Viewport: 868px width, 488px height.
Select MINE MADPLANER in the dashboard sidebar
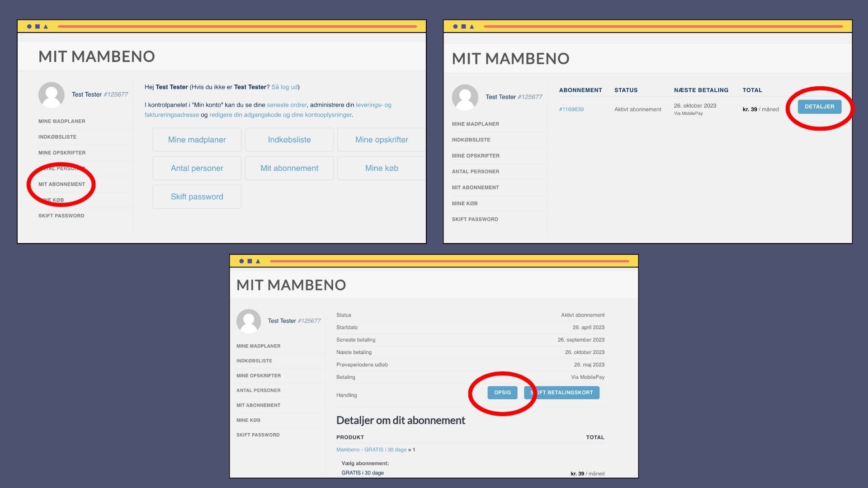[x=62, y=121]
